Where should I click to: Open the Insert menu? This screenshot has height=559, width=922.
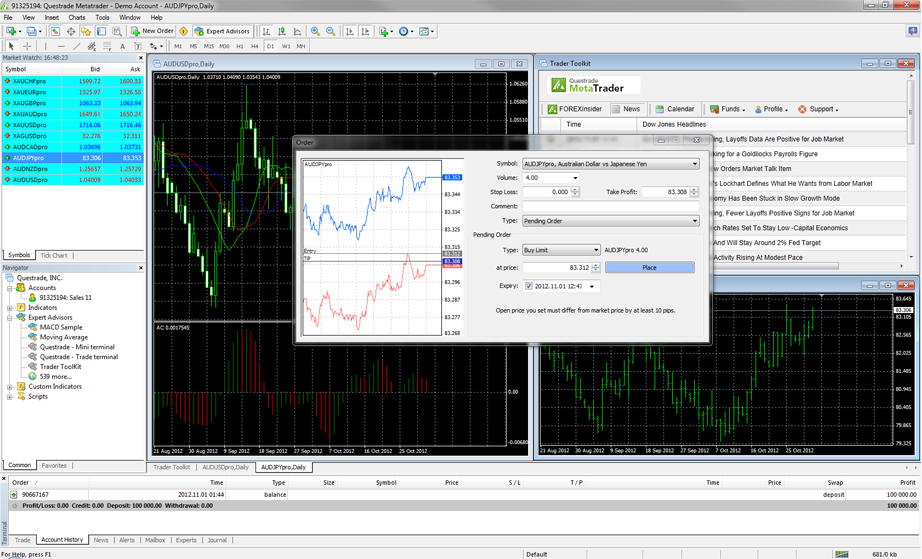click(52, 18)
